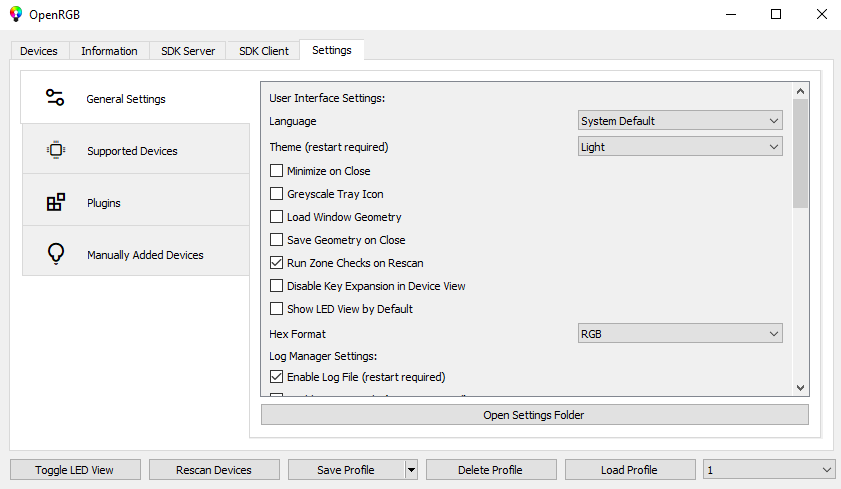
Task: Click the General Settings sliders icon
Action: point(55,98)
